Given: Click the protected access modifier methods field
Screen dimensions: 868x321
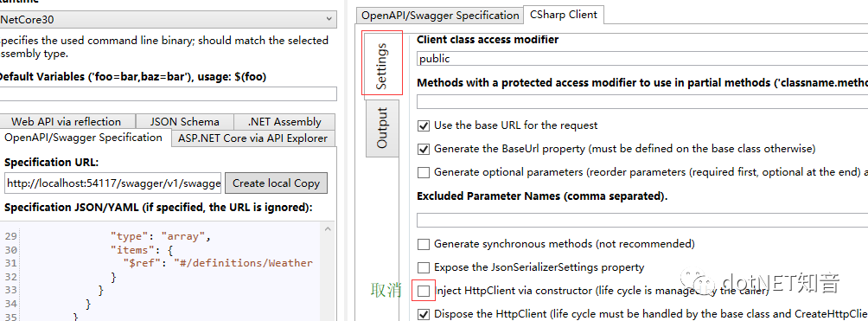Looking at the screenshot, I should click(x=642, y=102).
